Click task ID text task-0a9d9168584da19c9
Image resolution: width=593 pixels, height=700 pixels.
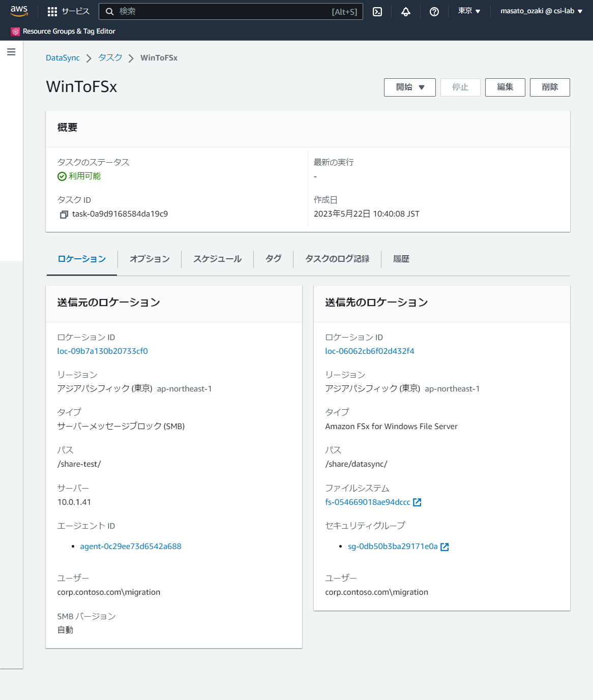click(120, 214)
